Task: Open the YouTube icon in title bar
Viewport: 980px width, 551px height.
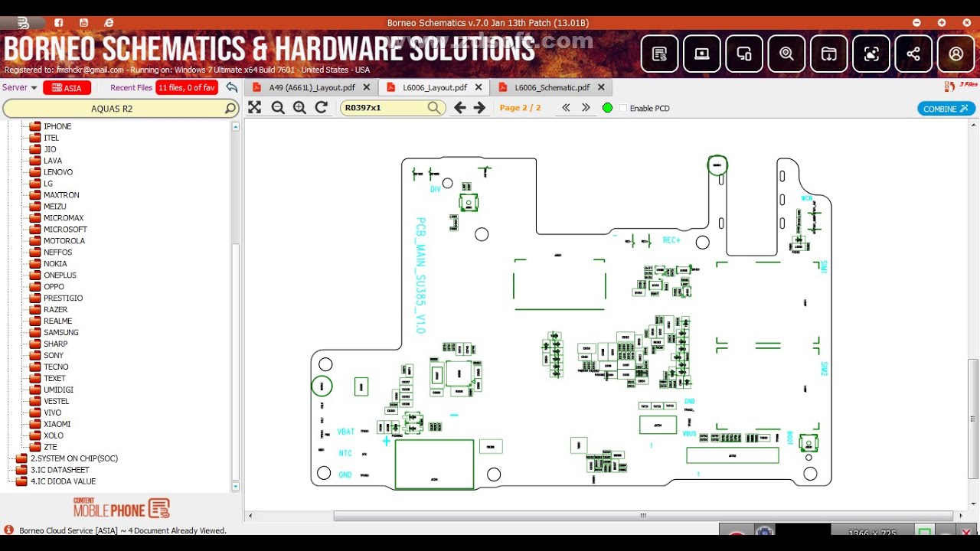Action: (x=83, y=23)
